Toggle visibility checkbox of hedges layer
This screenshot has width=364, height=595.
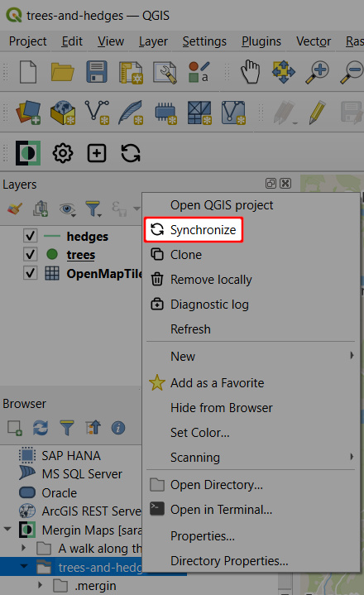pyautogui.click(x=31, y=236)
